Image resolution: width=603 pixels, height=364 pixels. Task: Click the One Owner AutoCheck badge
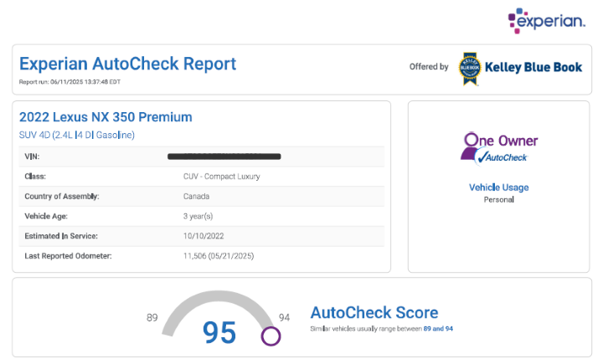499,148
